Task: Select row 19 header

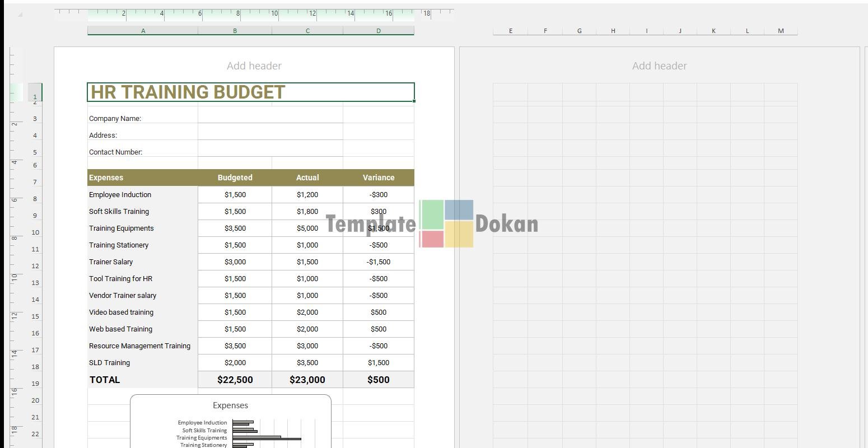Action: coord(35,384)
